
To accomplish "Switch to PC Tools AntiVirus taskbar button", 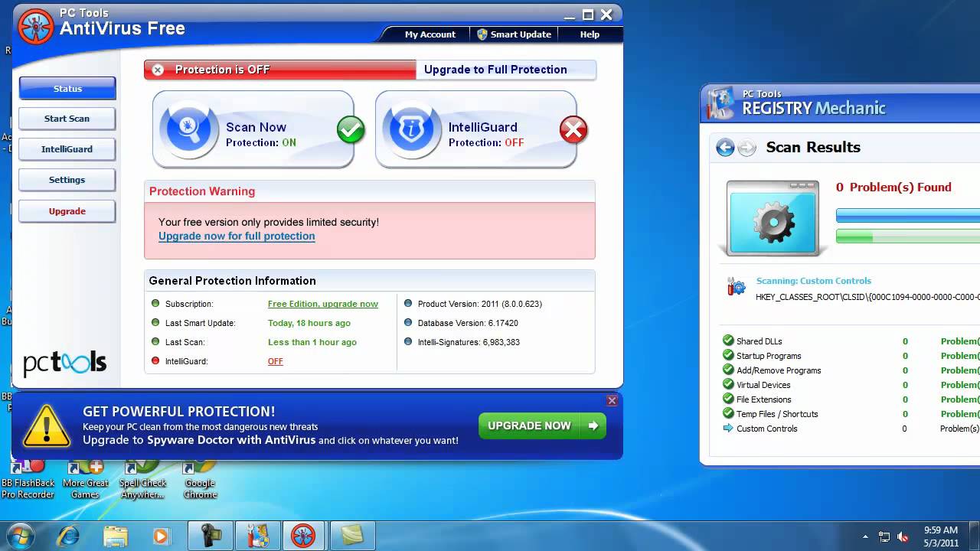I will coord(304,536).
